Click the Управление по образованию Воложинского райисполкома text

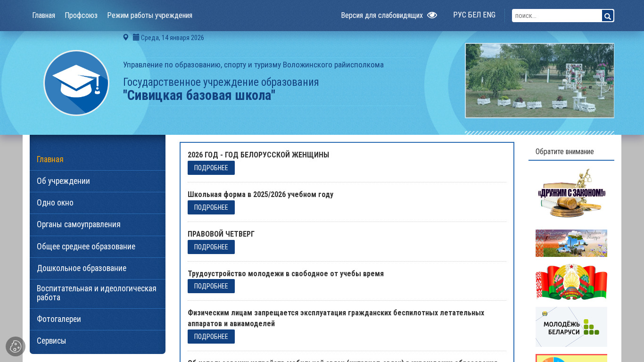coord(253,65)
